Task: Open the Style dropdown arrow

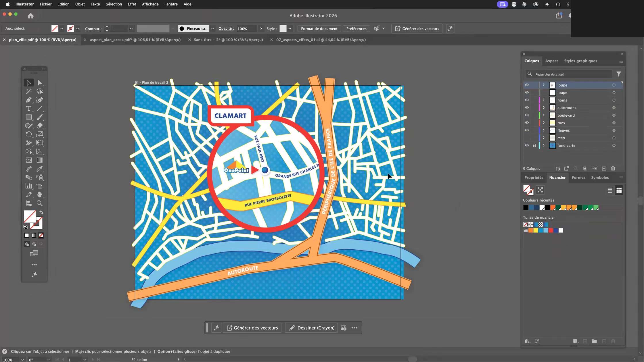Action: (x=290, y=29)
